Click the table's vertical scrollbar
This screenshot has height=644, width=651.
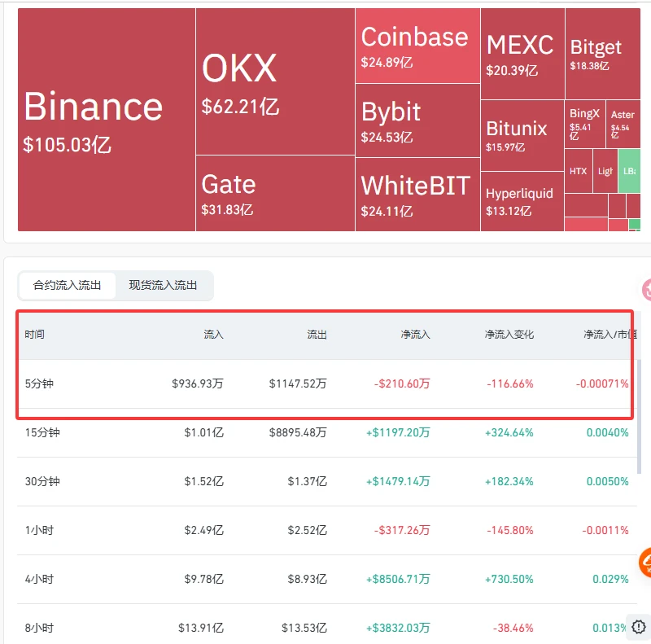click(640, 416)
